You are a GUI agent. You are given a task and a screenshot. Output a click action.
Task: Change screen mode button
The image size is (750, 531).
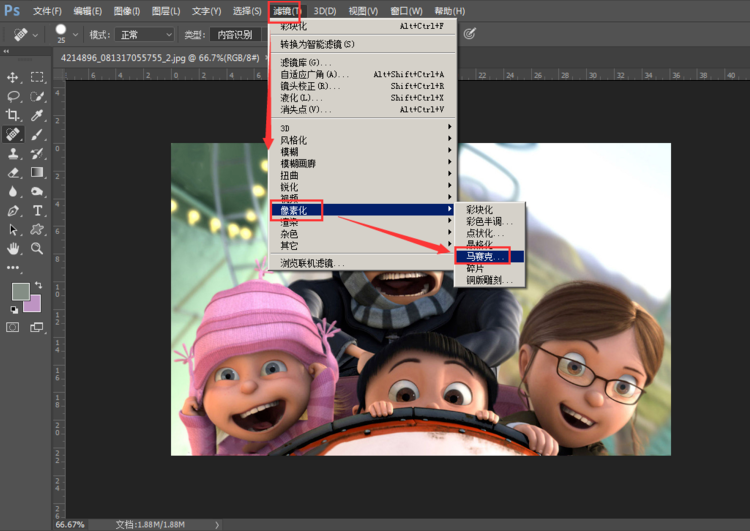[x=37, y=327]
